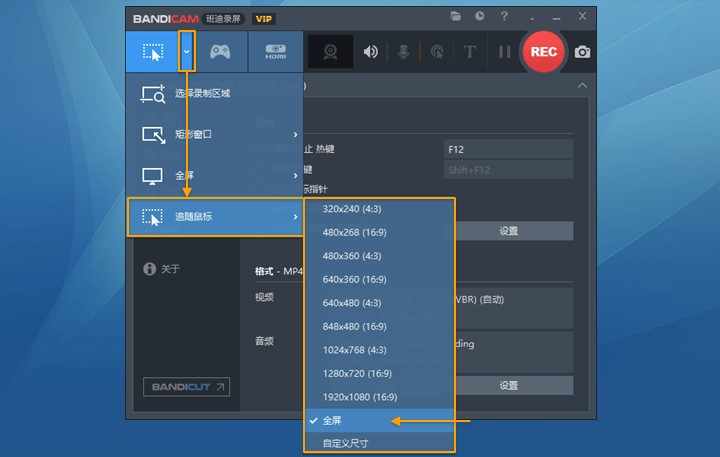Image resolution: width=720 pixels, height=457 pixels.
Task: Toggle the microphone recording
Action: pyautogui.click(x=403, y=51)
